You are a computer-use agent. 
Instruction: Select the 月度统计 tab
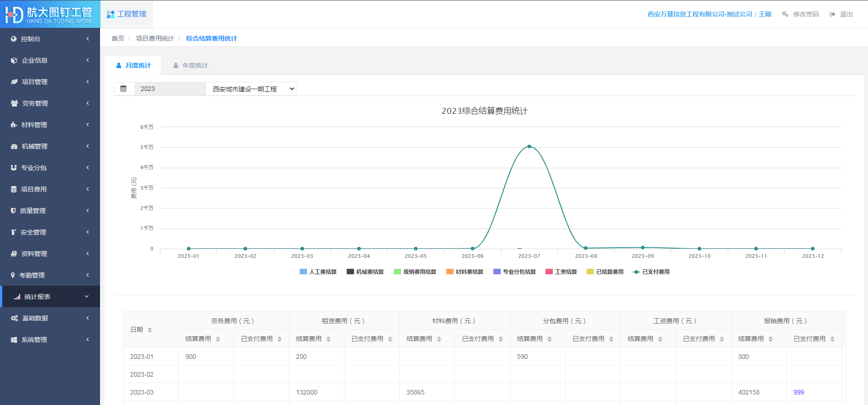[x=133, y=65]
